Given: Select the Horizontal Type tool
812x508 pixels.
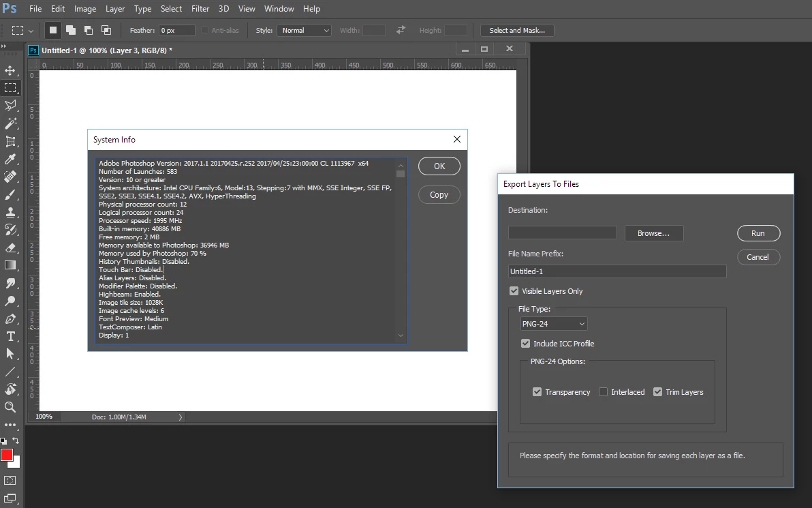Looking at the screenshot, I should point(10,336).
